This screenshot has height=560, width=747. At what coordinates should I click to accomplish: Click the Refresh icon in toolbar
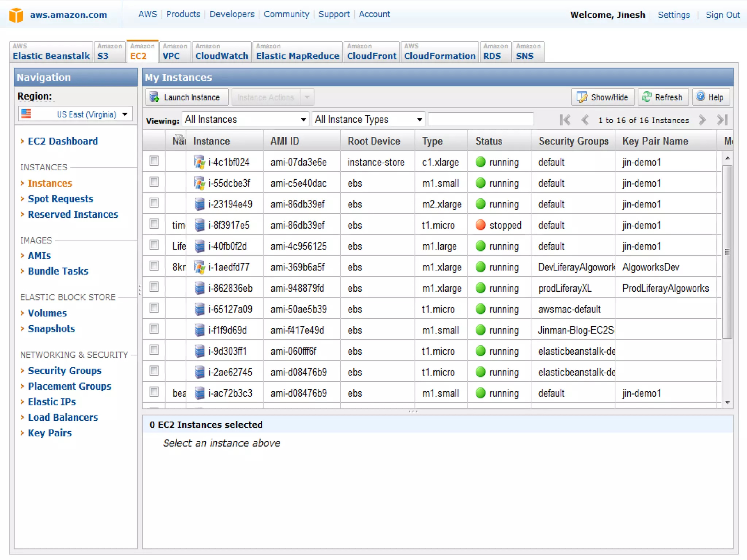[x=647, y=97]
